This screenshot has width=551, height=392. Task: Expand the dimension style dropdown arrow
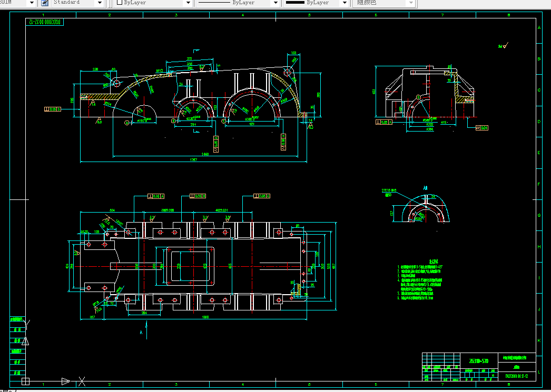tap(32, 3)
